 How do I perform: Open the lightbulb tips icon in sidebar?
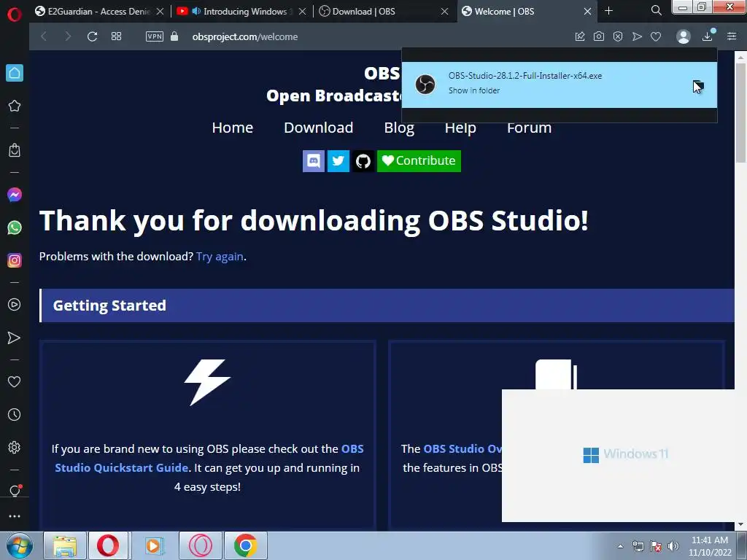point(15,491)
